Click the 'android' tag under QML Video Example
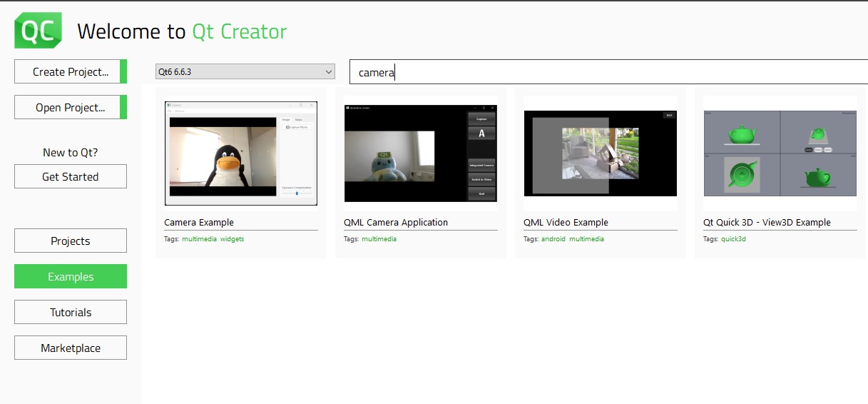 553,239
